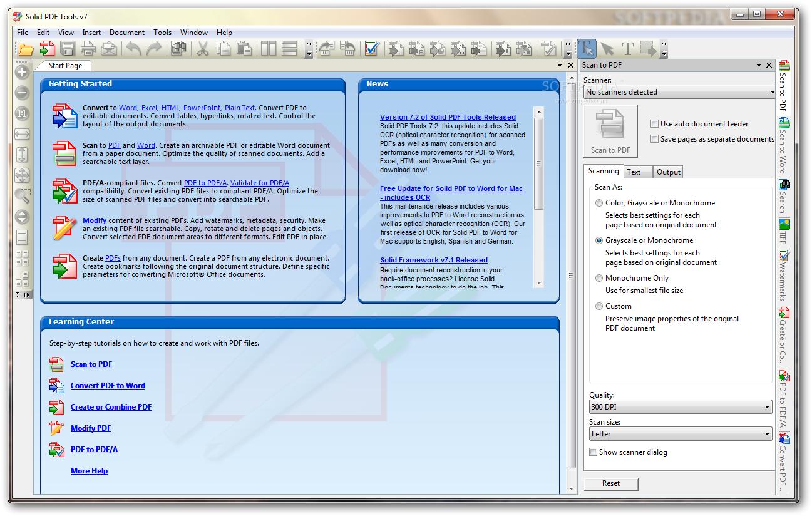Click the large Scan to PDF button

610,132
